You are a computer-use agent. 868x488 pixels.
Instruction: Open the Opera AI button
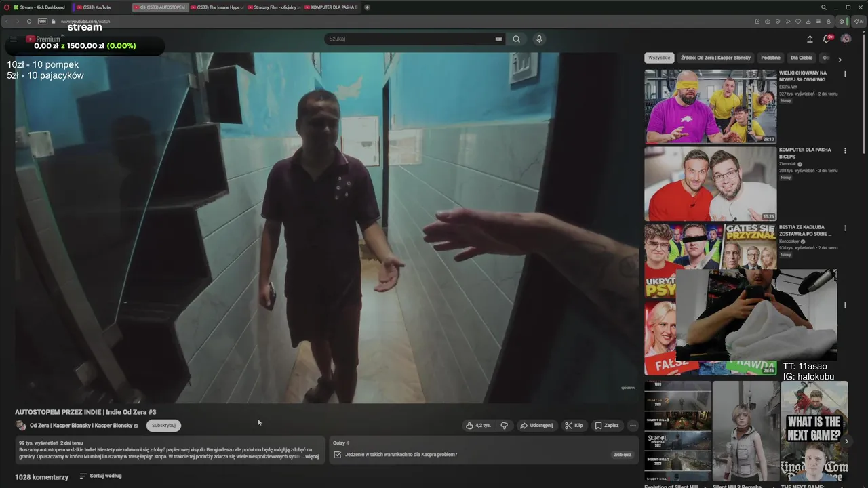pos(859,22)
